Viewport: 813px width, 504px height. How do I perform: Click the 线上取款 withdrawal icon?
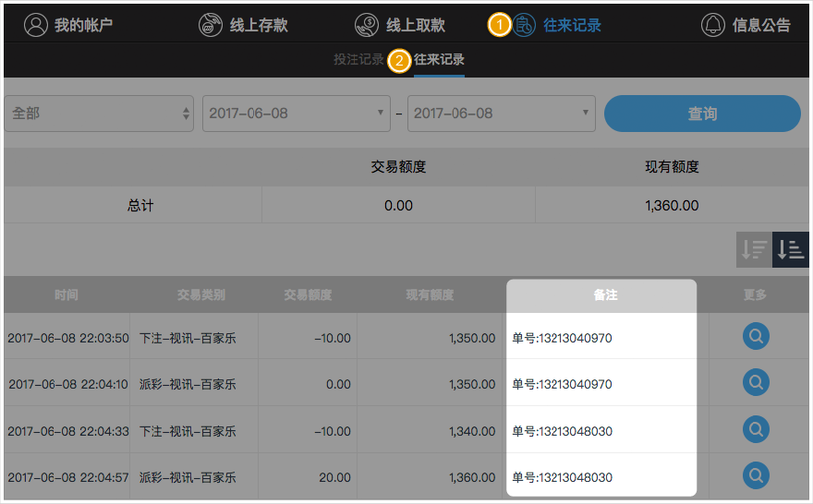pyautogui.click(x=367, y=25)
